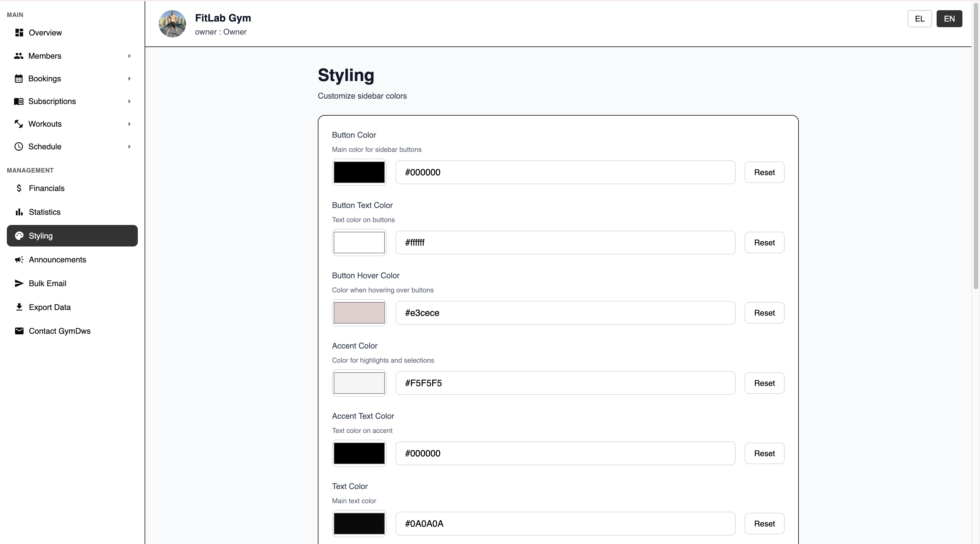Reset the Button Text Color

(764, 243)
